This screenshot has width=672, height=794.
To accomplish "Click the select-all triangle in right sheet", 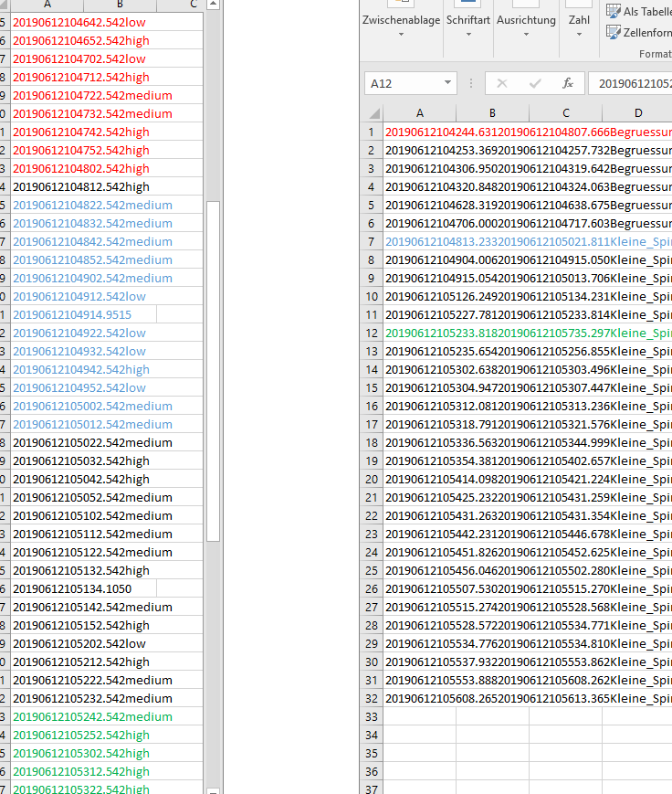I will 372,113.
